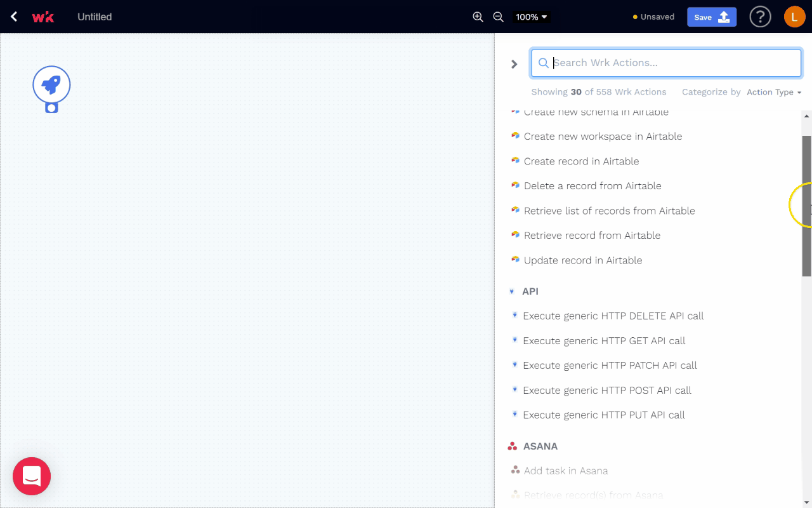
Task: Click the Unsaved status indicator
Action: click(653, 17)
